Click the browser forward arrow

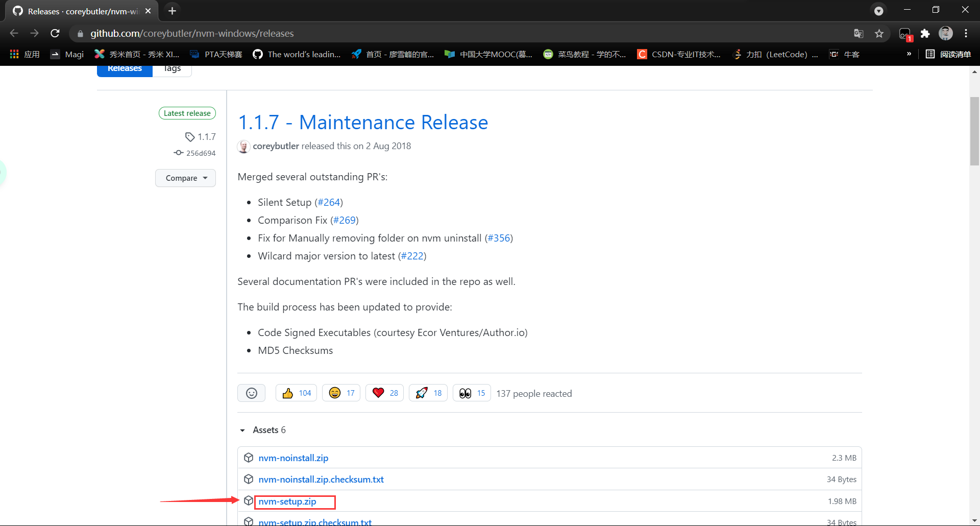[x=34, y=33]
